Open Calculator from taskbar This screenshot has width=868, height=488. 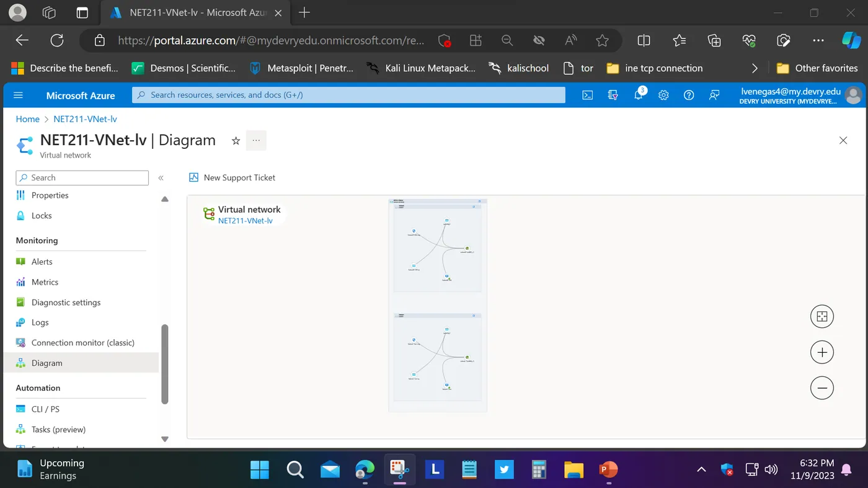(539, 469)
